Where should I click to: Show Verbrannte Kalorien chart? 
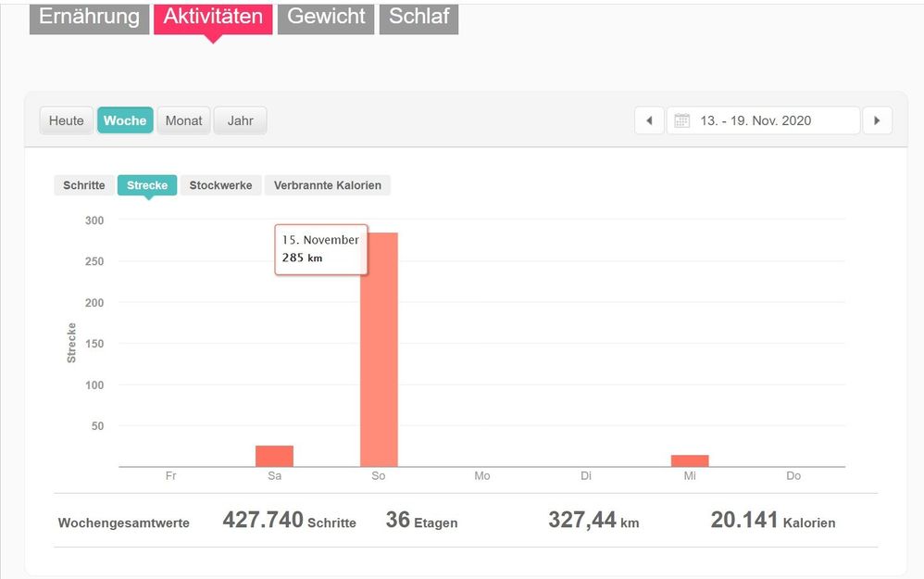(328, 185)
